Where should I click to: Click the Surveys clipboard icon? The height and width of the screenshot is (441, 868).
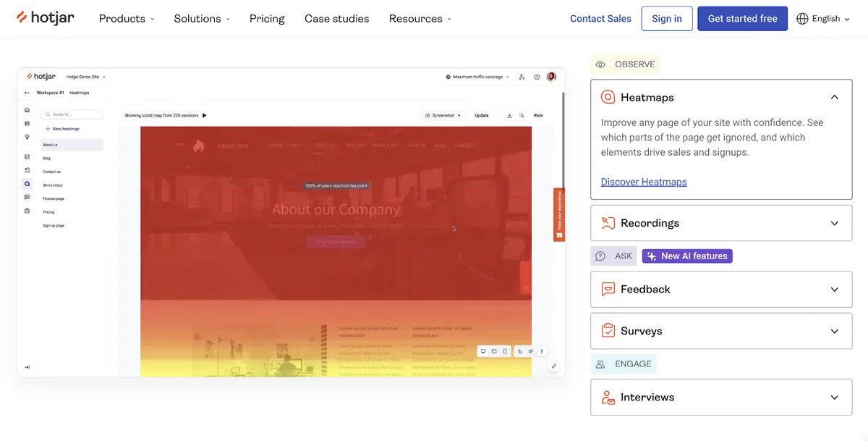[x=608, y=331]
